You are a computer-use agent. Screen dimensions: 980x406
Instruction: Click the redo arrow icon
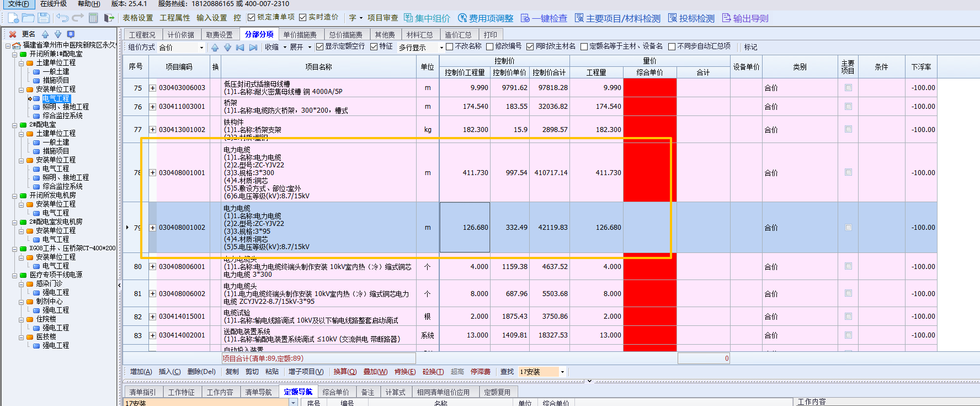tap(78, 18)
